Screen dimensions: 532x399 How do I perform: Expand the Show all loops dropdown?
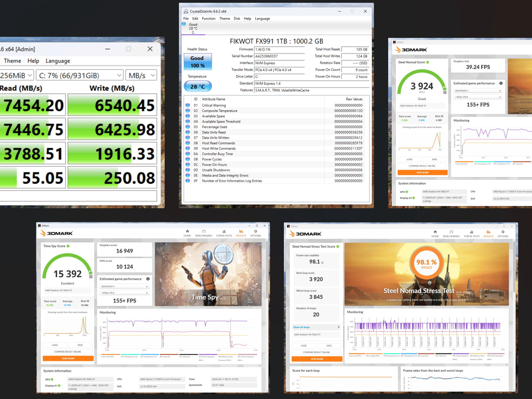coord(316,327)
